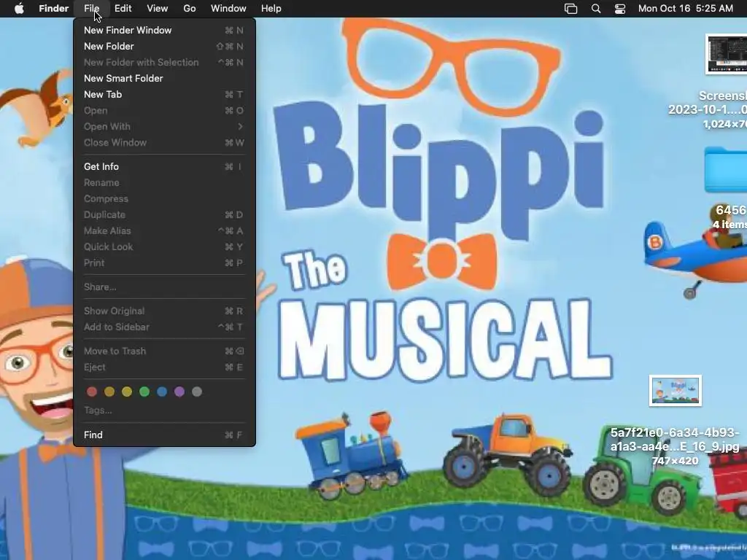747x560 pixels.
Task: Click the Finder menu bar item
Action: (54, 9)
